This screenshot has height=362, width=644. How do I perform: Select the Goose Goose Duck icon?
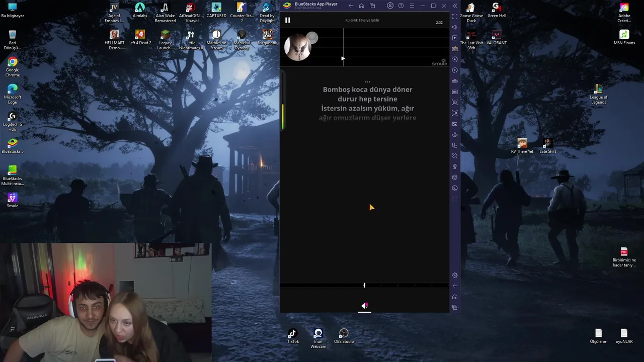pyautogui.click(x=471, y=13)
